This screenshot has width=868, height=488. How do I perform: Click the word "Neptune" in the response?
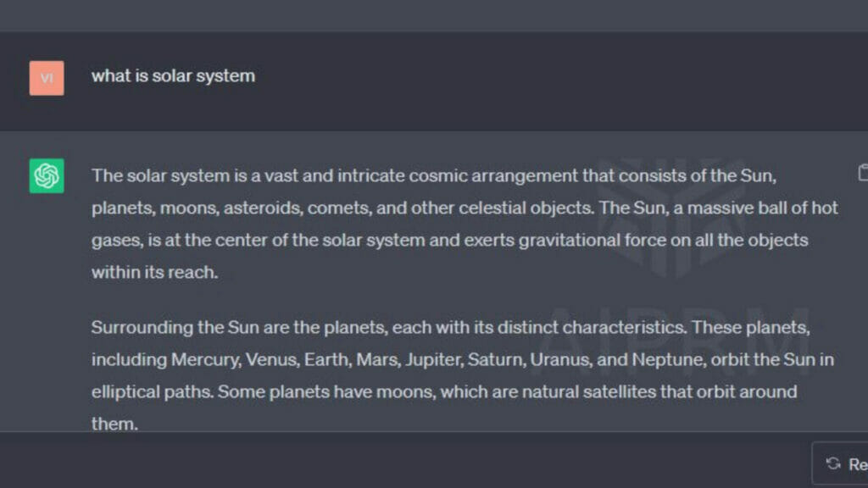point(669,359)
